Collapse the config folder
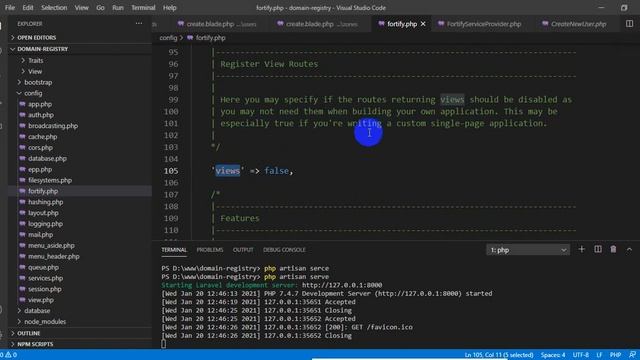Screen dimensions: 640x360 pyautogui.click(x=33, y=93)
